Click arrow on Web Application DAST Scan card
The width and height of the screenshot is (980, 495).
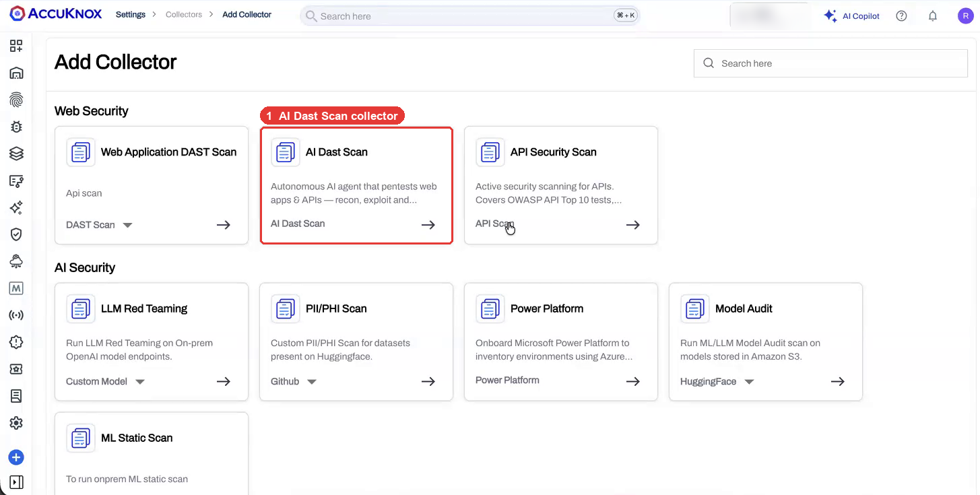[x=224, y=225]
